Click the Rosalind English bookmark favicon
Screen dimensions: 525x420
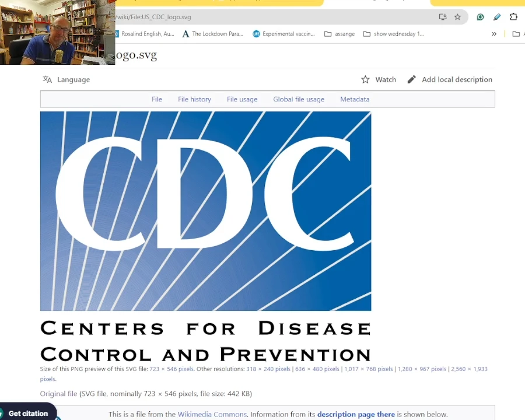117,34
